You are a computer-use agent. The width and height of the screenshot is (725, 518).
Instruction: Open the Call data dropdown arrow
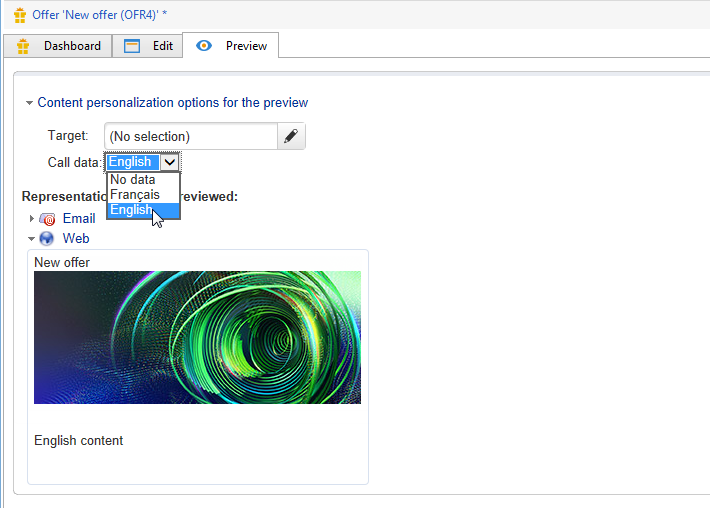[x=170, y=162]
